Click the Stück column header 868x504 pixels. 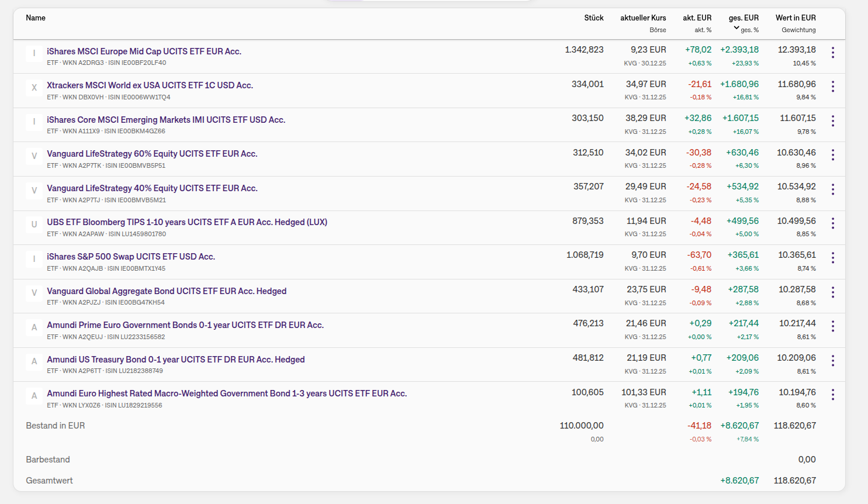[594, 18]
